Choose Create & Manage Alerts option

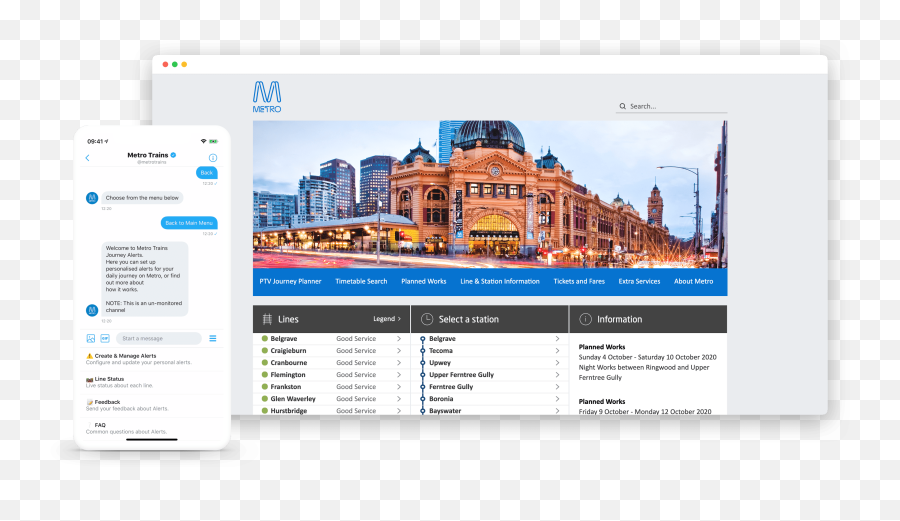tap(152, 359)
